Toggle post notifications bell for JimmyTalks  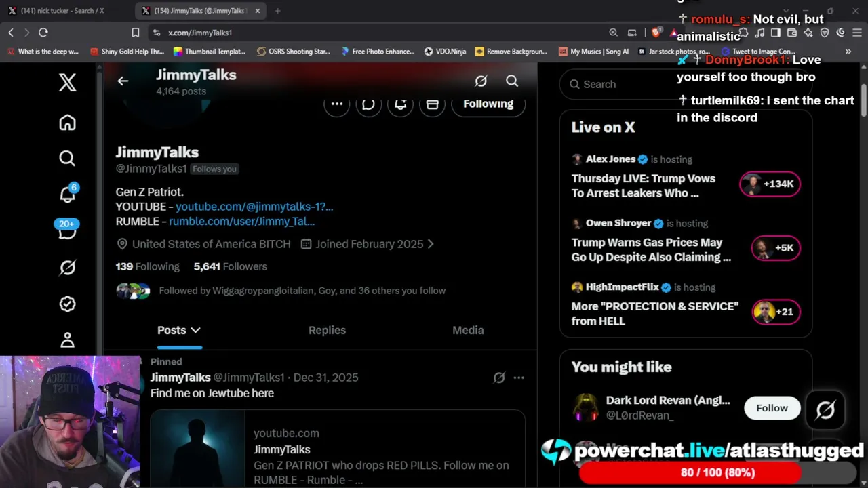400,104
